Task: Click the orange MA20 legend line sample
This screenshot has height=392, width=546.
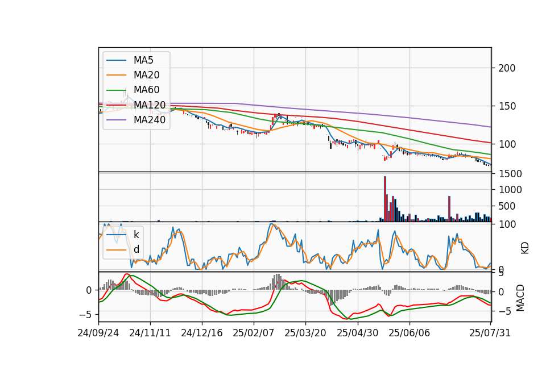Action: (116, 75)
